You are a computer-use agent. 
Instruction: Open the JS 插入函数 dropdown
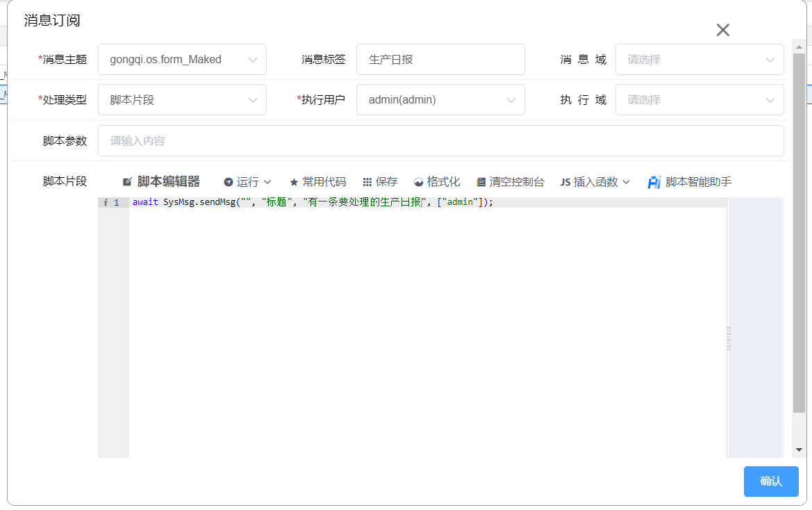click(595, 182)
